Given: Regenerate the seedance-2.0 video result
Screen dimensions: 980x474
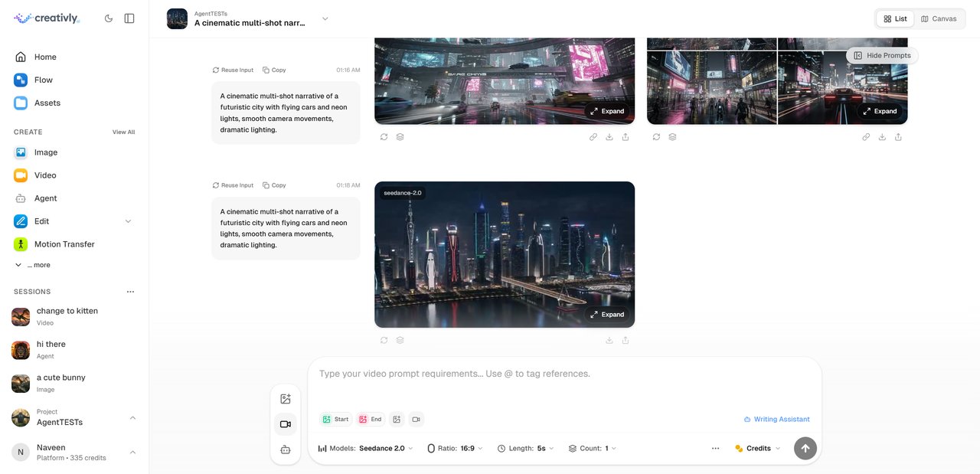Looking at the screenshot, I should click(x=384, y=340).
